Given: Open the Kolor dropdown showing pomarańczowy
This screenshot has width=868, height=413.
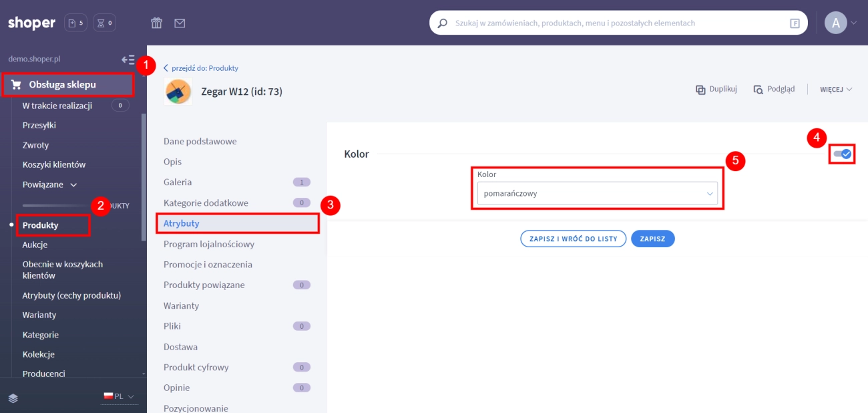Looking at the screenshot, I should pos(597,193).
